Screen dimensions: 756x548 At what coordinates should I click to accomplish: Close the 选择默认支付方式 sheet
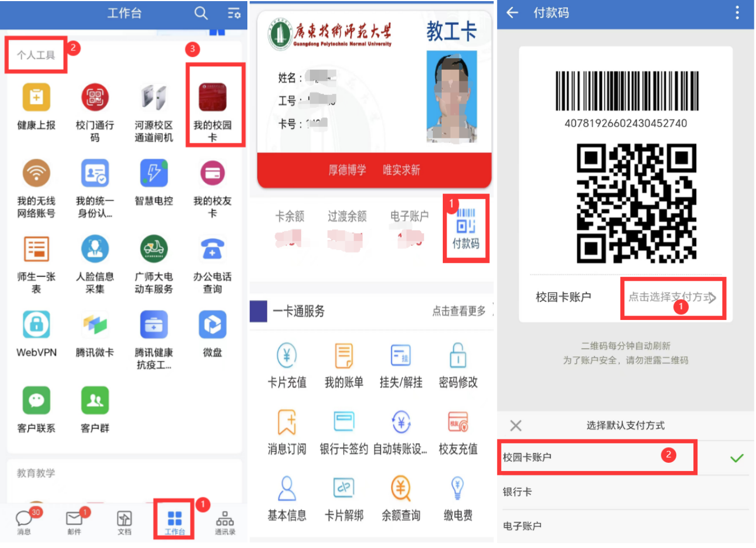[516, 426]
